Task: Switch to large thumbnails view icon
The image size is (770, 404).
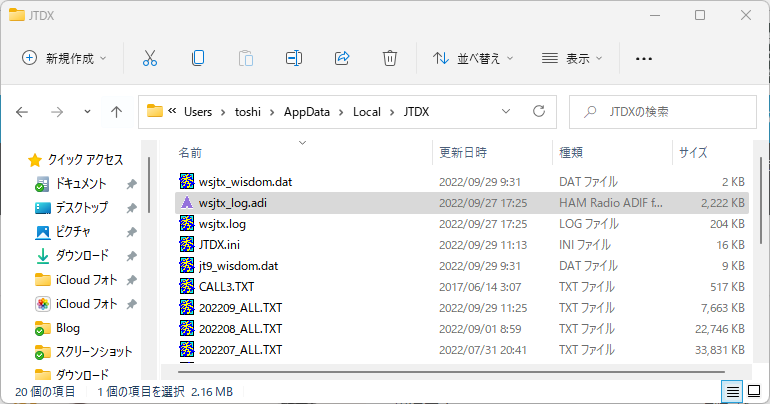Action: (754, 391)
